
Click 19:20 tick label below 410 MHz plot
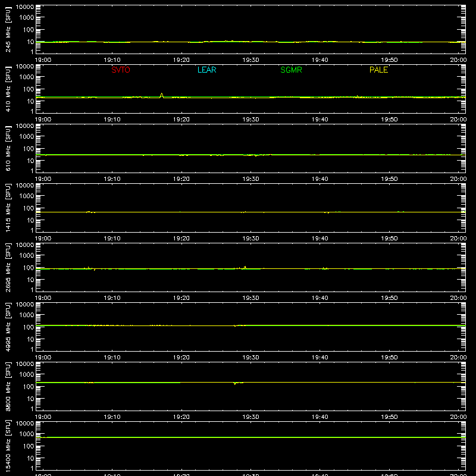[x=181, y=120]
